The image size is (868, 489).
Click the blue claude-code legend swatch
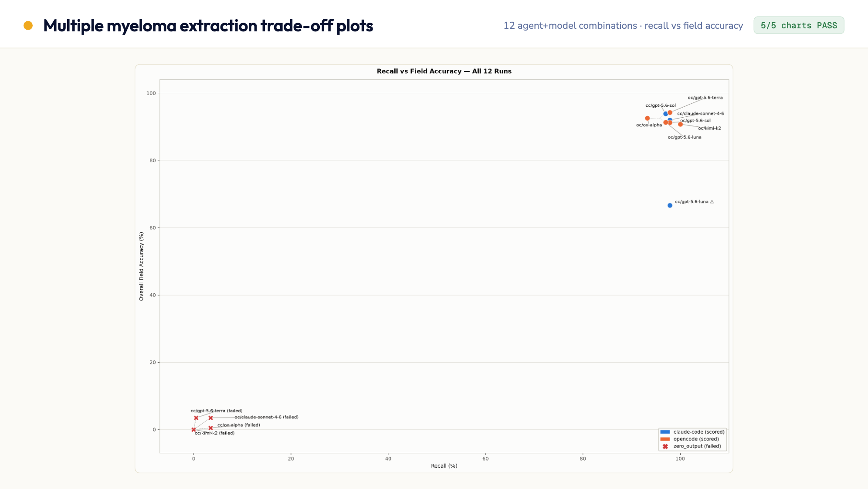(x=665, y=432)
